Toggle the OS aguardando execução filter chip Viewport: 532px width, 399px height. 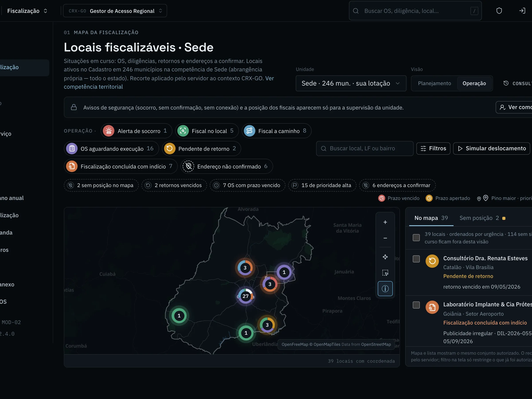[x=111, y=149]
